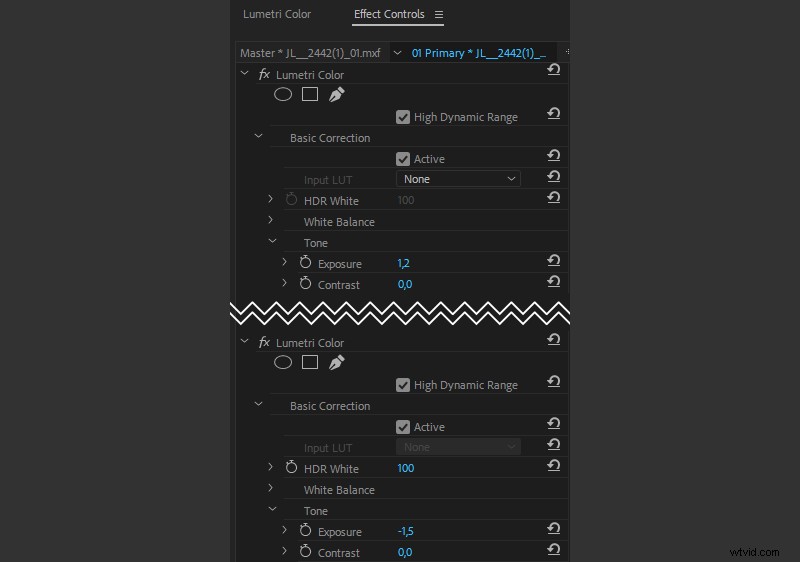800x562 pixels.
Task: Click the blue HDR White value 100
Action: (x=406, y=468)
